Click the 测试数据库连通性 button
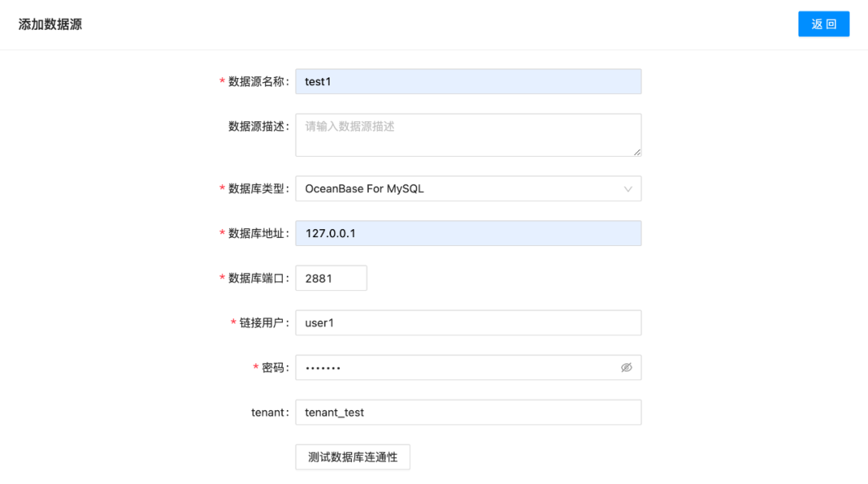The height and width of the screenshot is (484, 868). 353,457
